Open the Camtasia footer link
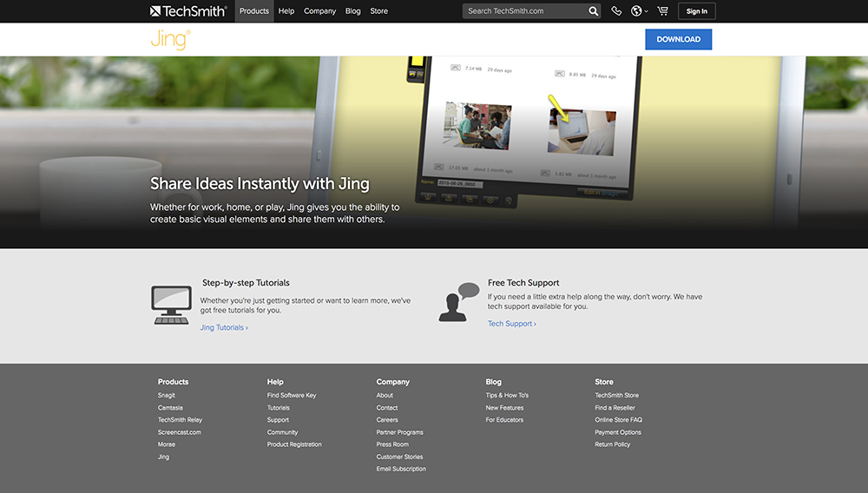This screenshot has height=493, width=868. coord(170,408)
